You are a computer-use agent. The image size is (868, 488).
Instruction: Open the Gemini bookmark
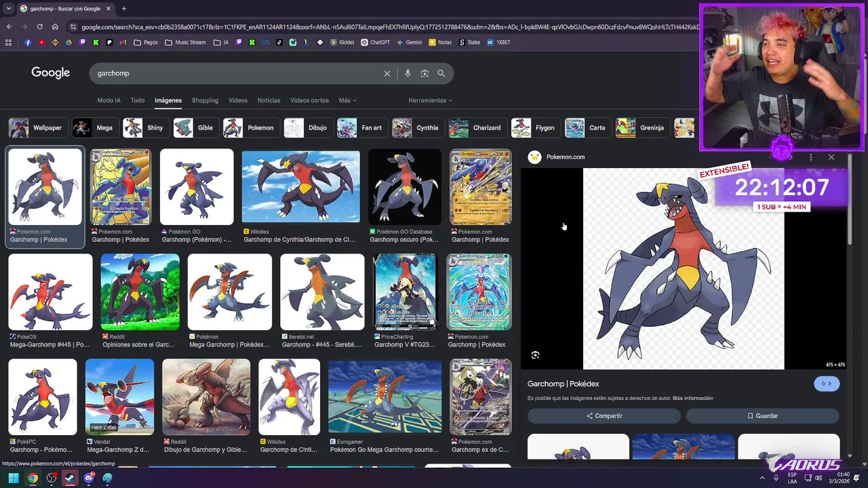click(x=409, y=42)
